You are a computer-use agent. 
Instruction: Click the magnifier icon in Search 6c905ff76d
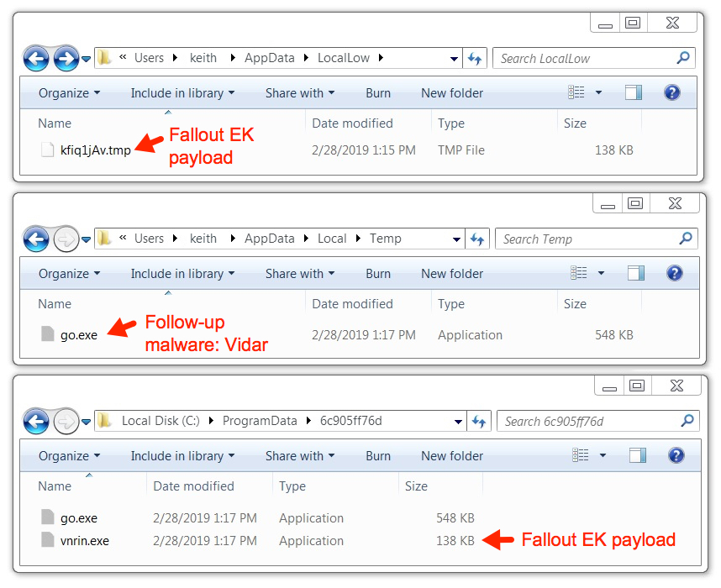pyautogui.click(x=687, y=421)
